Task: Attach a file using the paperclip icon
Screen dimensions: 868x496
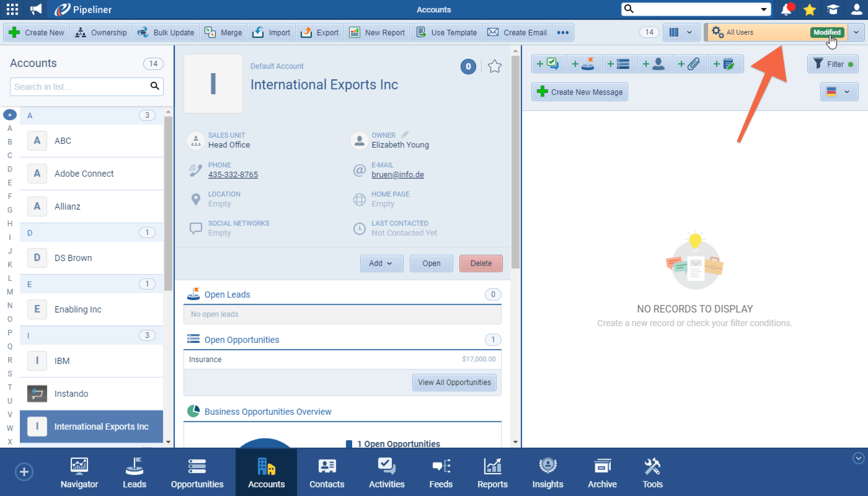Action: coord(690,63)
